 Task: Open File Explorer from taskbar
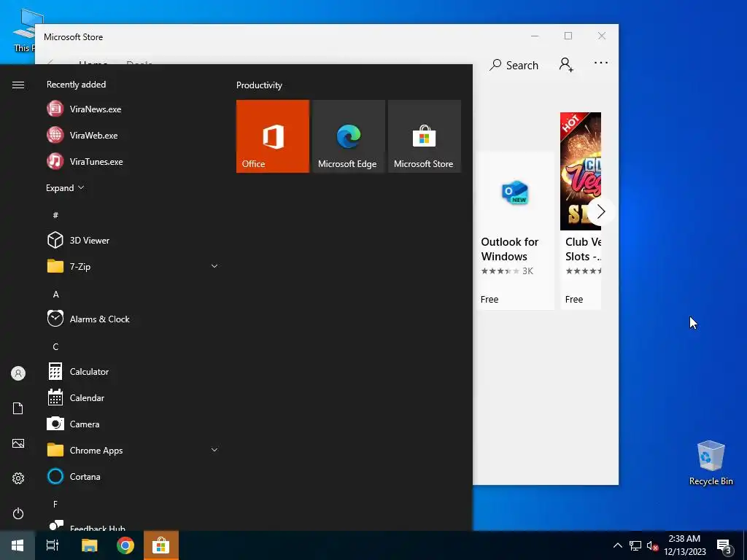(x=89, y=545)
